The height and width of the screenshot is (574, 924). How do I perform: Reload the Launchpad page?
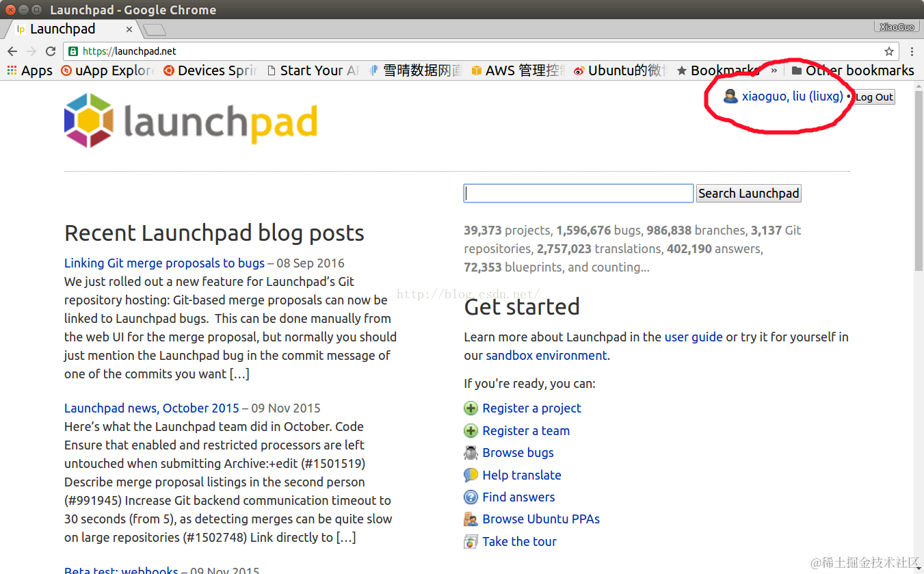51,51
